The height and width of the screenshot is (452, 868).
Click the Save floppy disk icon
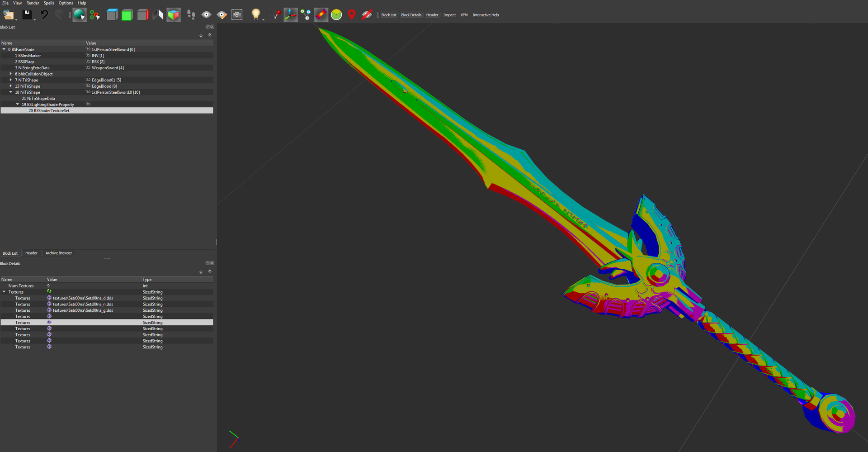(27, 14)
